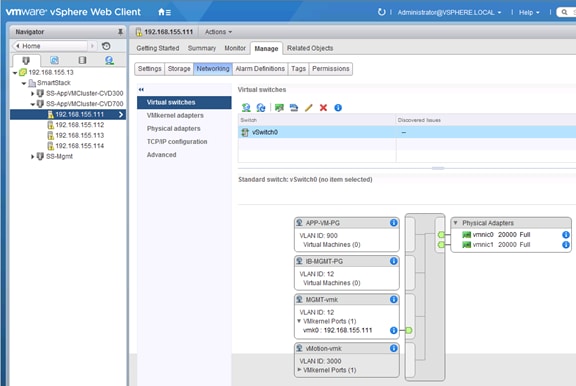Open the Monitor tab
This screenshot has width=576, height=386.
coord(235,48)
